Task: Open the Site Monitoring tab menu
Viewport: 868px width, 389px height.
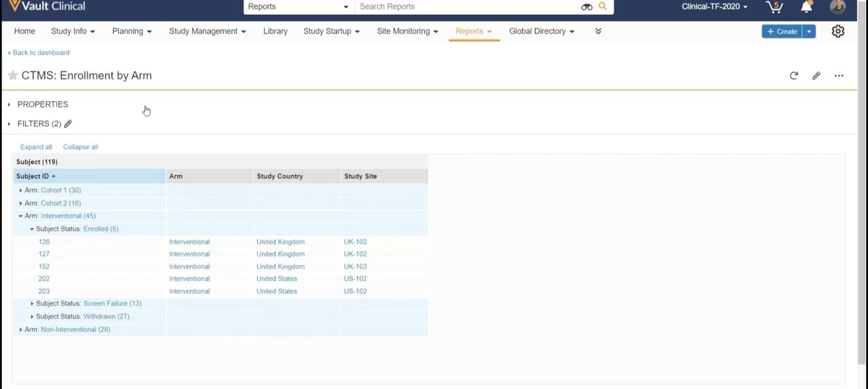Action: [x=408, y=31]
